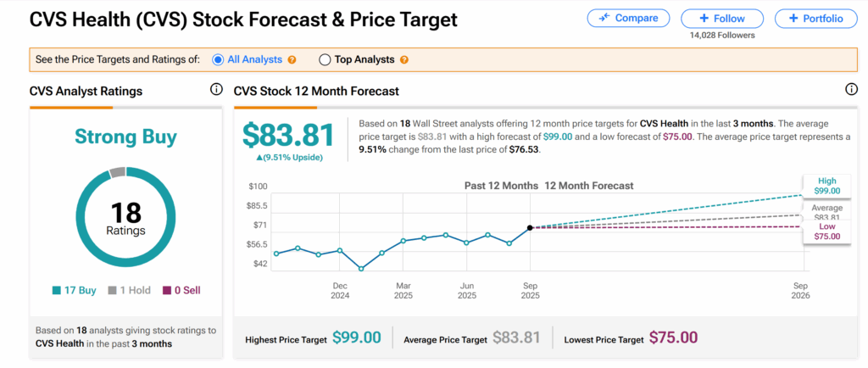Follow CVS Health stock
Image resolution: width=868 pixels, height=368 pixels.
[722, 19]
